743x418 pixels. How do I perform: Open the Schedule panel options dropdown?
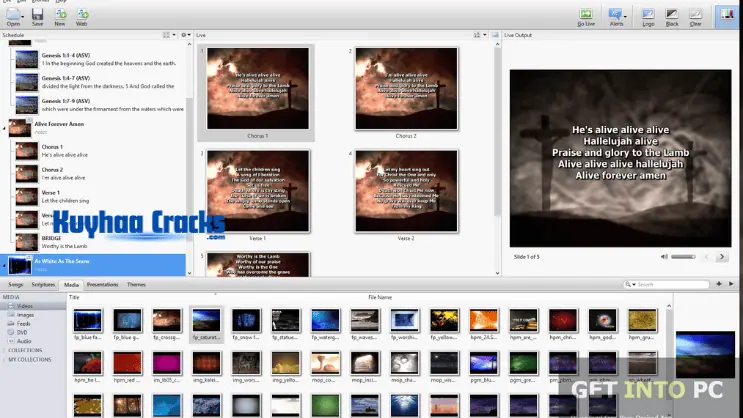click(x=187, y=35)
